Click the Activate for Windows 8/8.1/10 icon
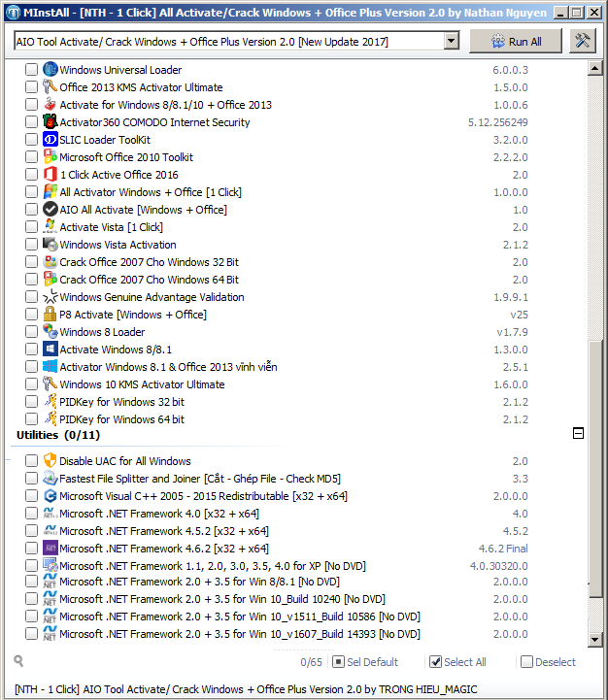Viewport: 608px width, 700px height. click(x=51, y=105)
